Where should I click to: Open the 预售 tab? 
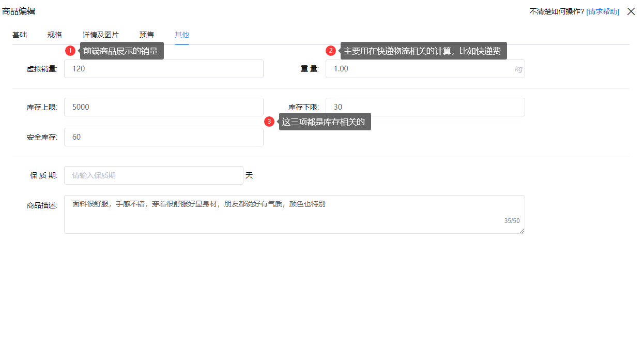pos(146,34)
